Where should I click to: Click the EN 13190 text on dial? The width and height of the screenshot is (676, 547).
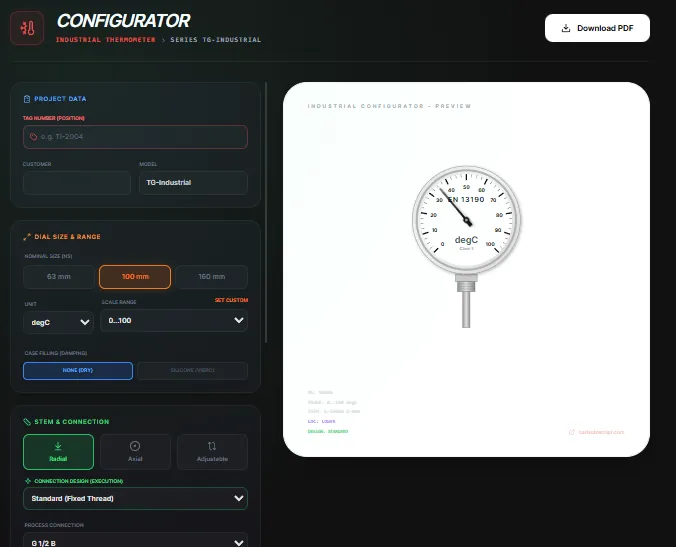466,200
